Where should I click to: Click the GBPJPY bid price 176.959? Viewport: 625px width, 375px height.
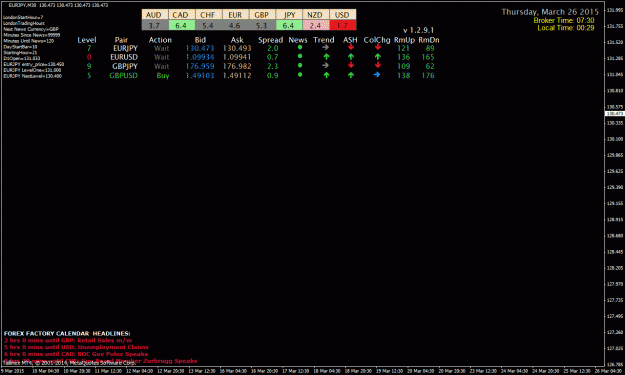200,66
